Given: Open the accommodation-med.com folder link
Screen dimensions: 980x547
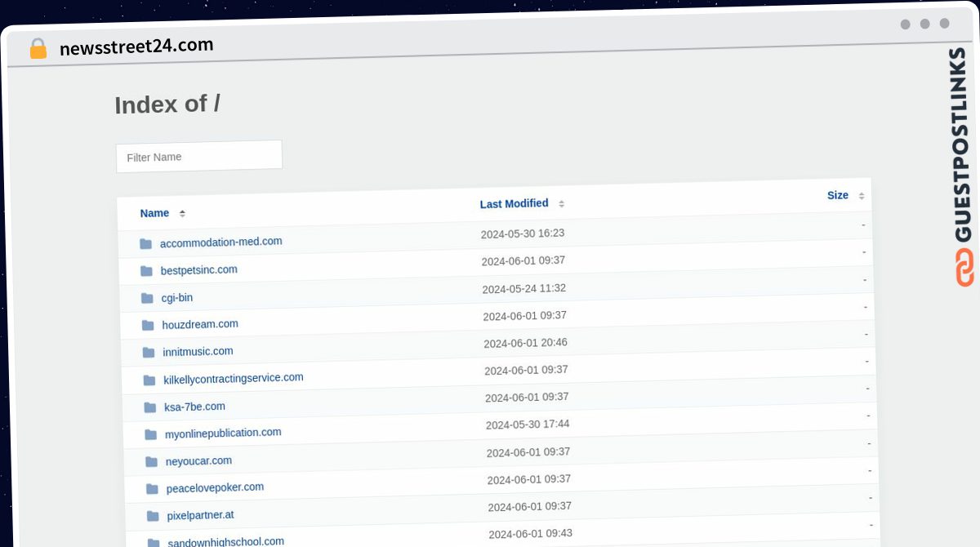Looking at the screenshot, I should (221, 242).
